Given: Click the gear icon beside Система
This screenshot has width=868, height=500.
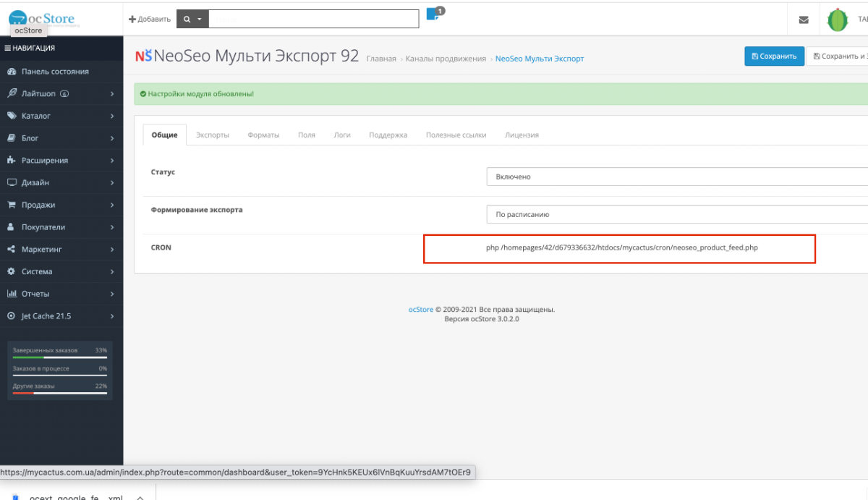Looking at the screenshot, I should (12, 271).
